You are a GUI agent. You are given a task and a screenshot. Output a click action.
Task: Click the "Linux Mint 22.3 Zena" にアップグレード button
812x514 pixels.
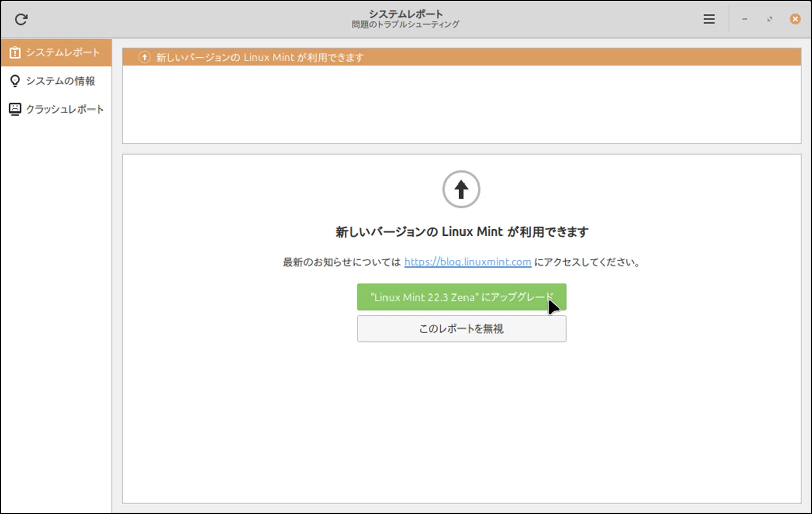click(461, 297)
